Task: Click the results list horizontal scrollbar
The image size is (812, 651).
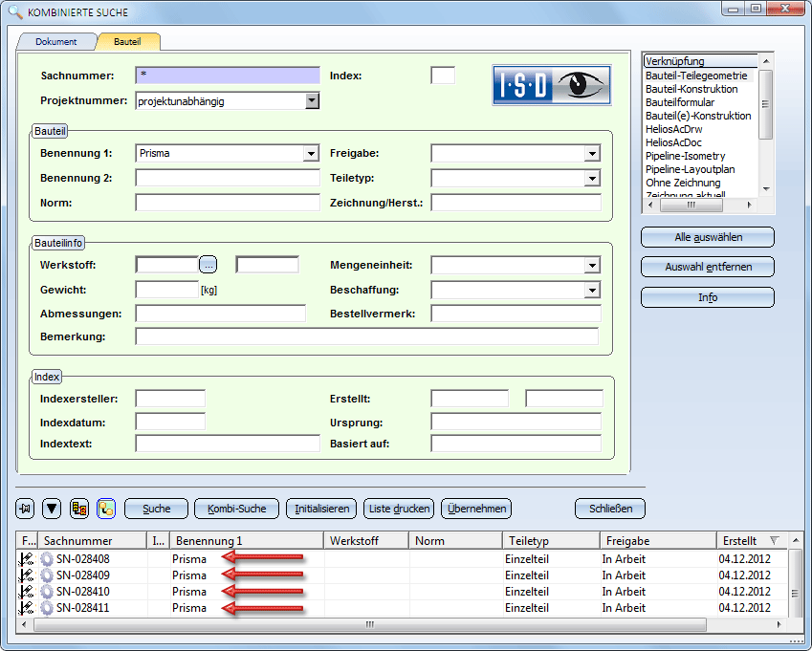Action: click(370, 624)
